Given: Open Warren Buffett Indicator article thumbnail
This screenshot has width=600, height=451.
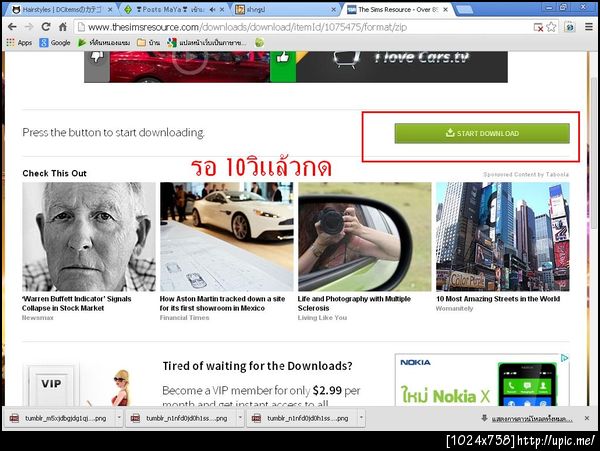Looking at the screenshot, I should 89,237.
